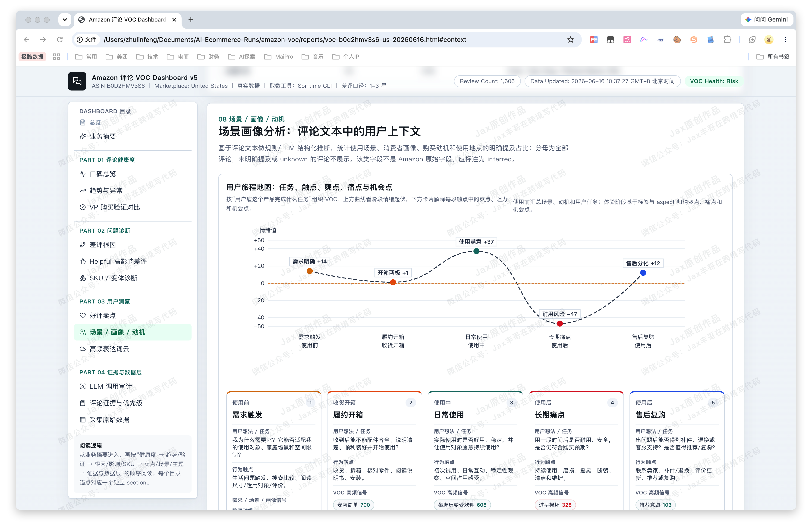Click the user profile avatar icon
812x531 pixels.
(x=769, y=40)
